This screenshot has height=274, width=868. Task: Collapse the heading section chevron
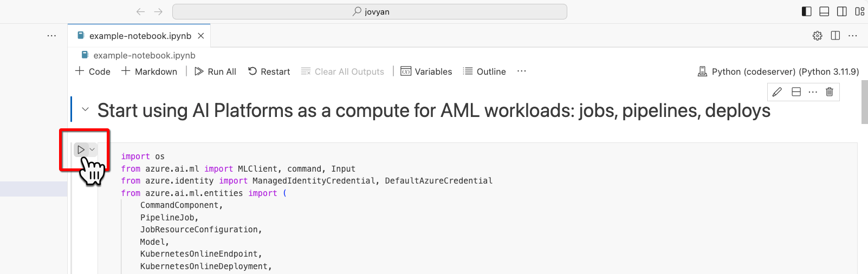(x=85, y=109)
